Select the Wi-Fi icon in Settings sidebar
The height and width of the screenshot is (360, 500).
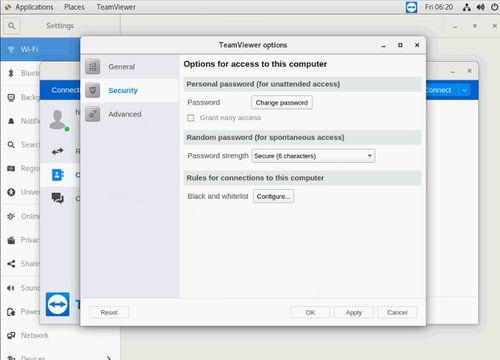coord(11,50)
